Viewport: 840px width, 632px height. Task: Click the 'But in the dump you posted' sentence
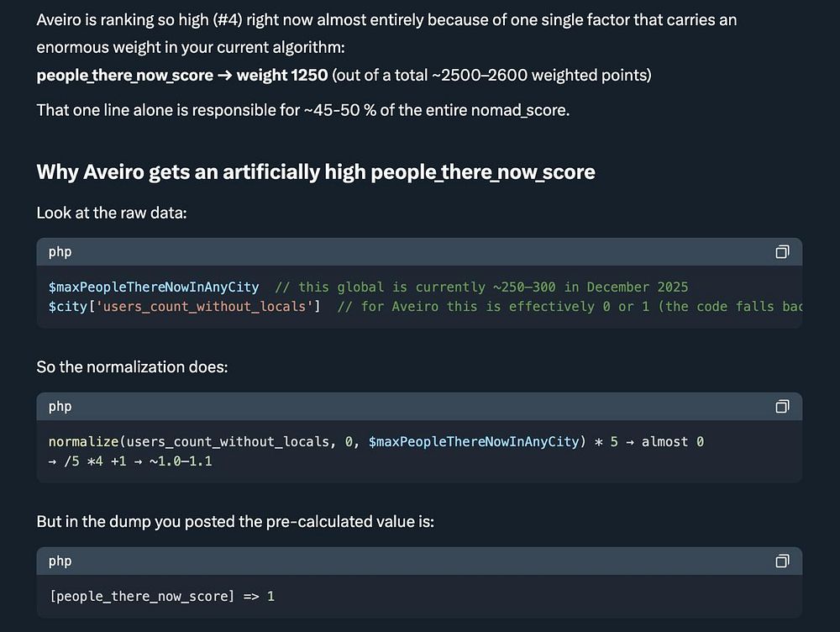pyautogui.click(x=235, y=522)
